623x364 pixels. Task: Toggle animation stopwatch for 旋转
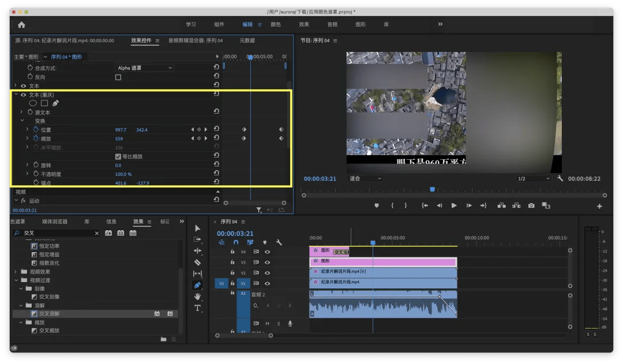click(x=36, y=165)
